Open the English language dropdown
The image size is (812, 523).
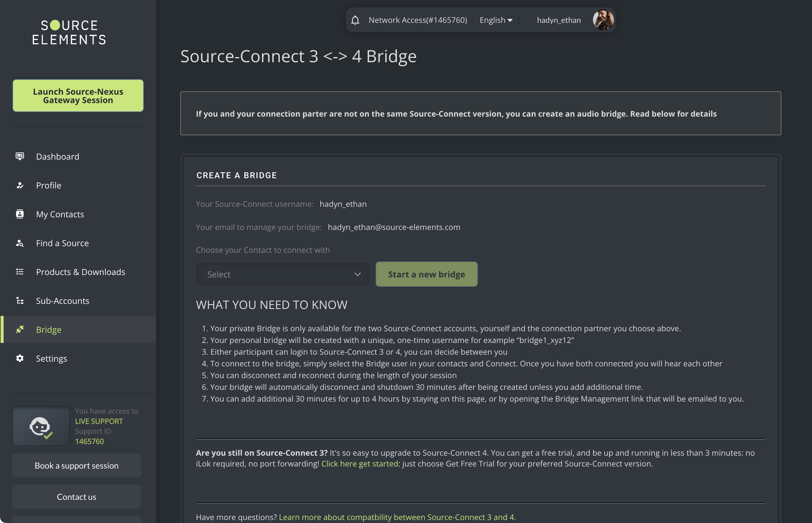496,20
